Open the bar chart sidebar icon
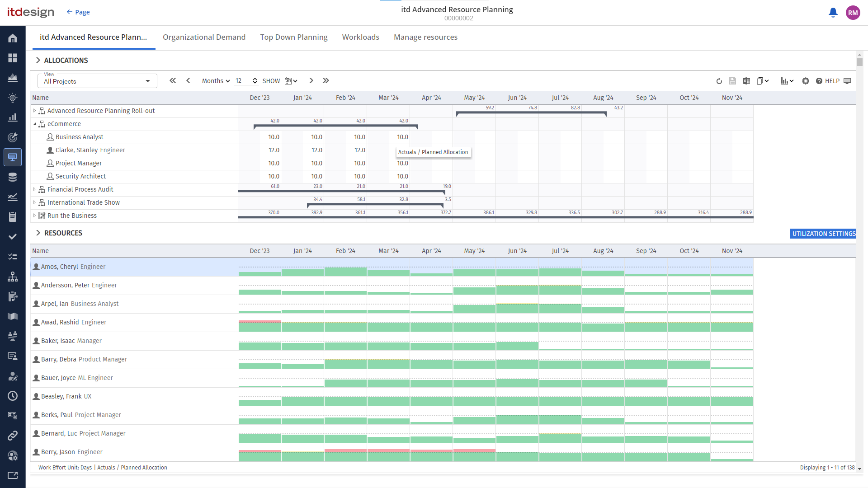The image size is (868, 488). pos(13,117)
